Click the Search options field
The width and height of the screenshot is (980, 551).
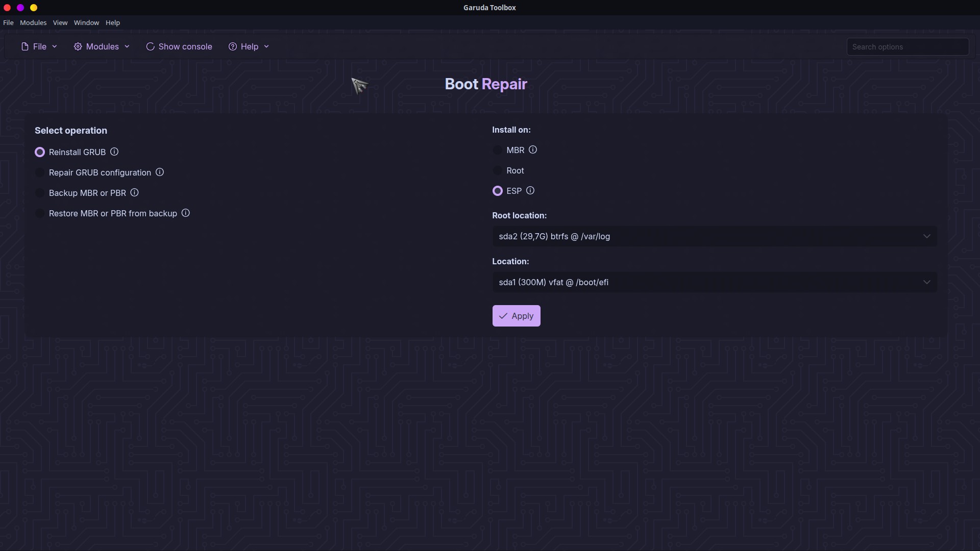click(x=908, y=46)
